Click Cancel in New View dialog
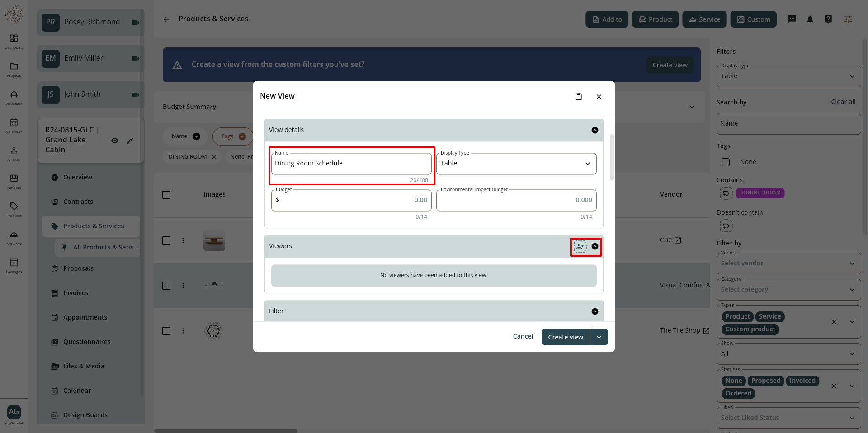This screenshot has width=868, height=433. (523, 336)
